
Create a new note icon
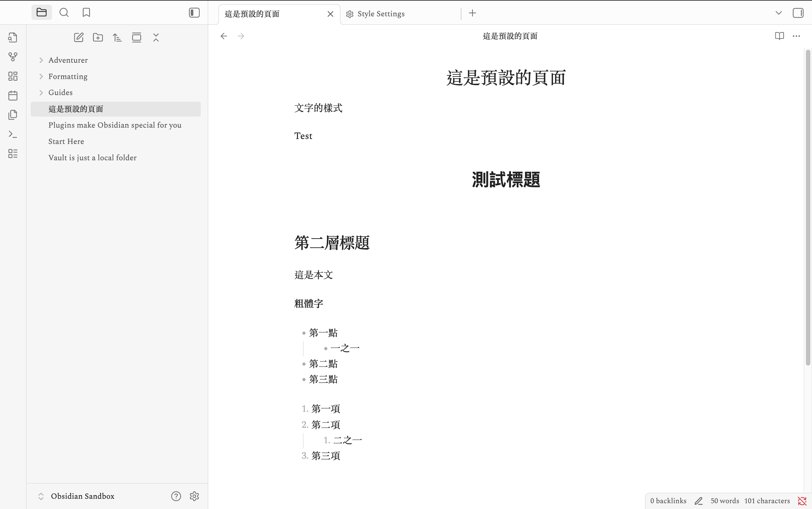[x=78, y=37]
